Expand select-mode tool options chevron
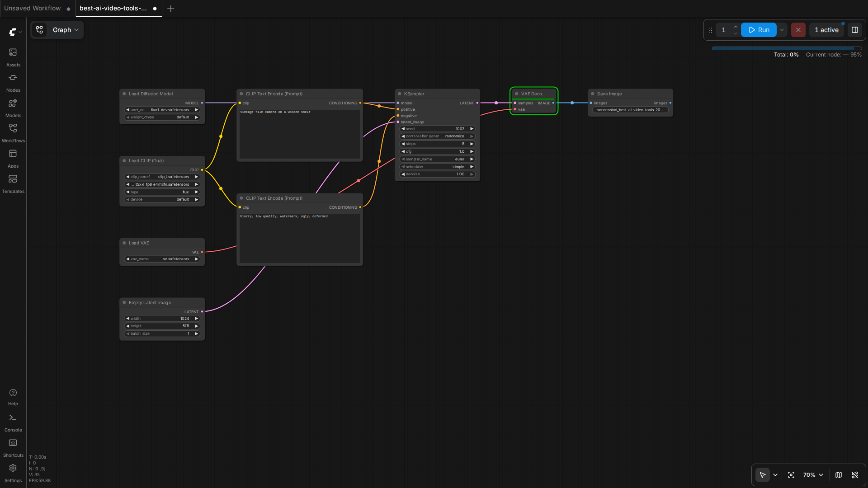 [775, 475]
